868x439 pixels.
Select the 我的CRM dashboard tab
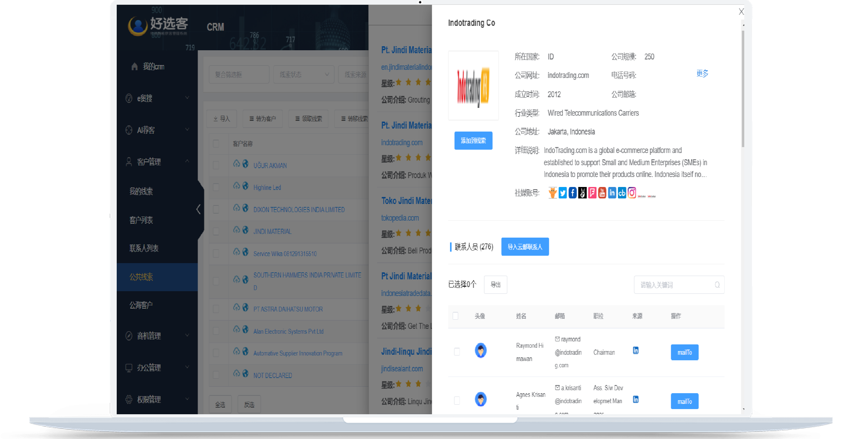[x=153, y=67]
